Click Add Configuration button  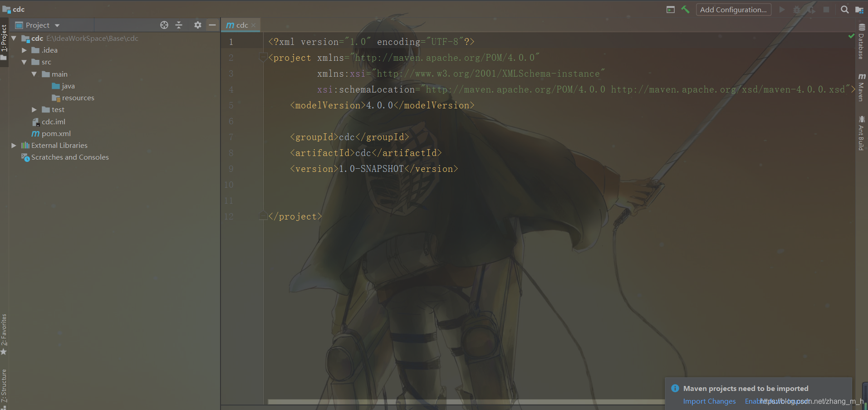pos(733,10)
